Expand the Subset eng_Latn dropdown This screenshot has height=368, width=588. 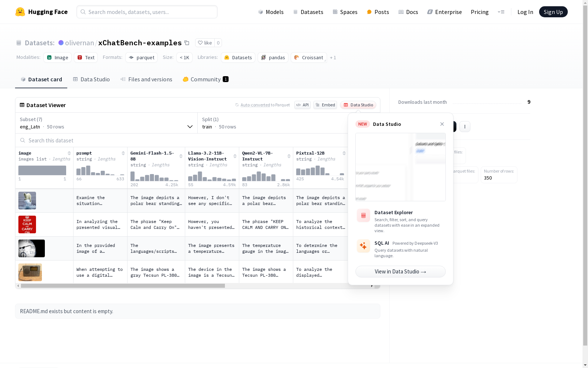[107, 123]
